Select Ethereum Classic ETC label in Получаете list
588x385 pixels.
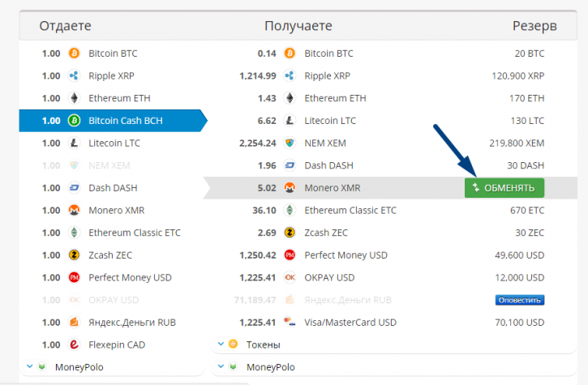[350, 210]
